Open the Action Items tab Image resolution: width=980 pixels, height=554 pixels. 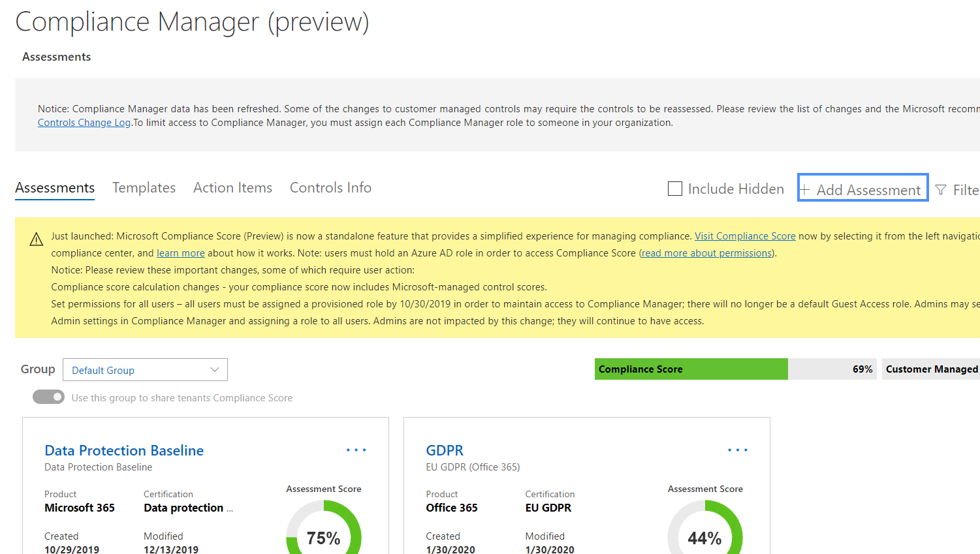(232, 188)
